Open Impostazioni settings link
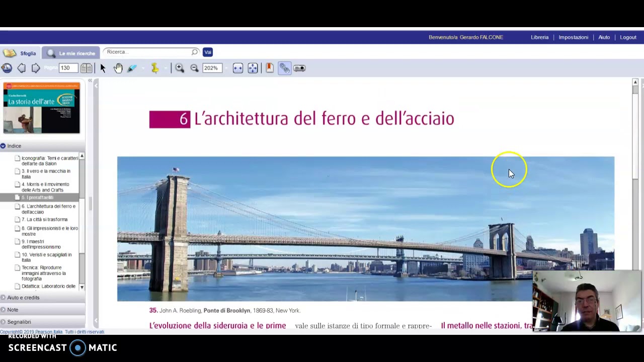Viewport: 644px width, 362px height. pos(573,37)
